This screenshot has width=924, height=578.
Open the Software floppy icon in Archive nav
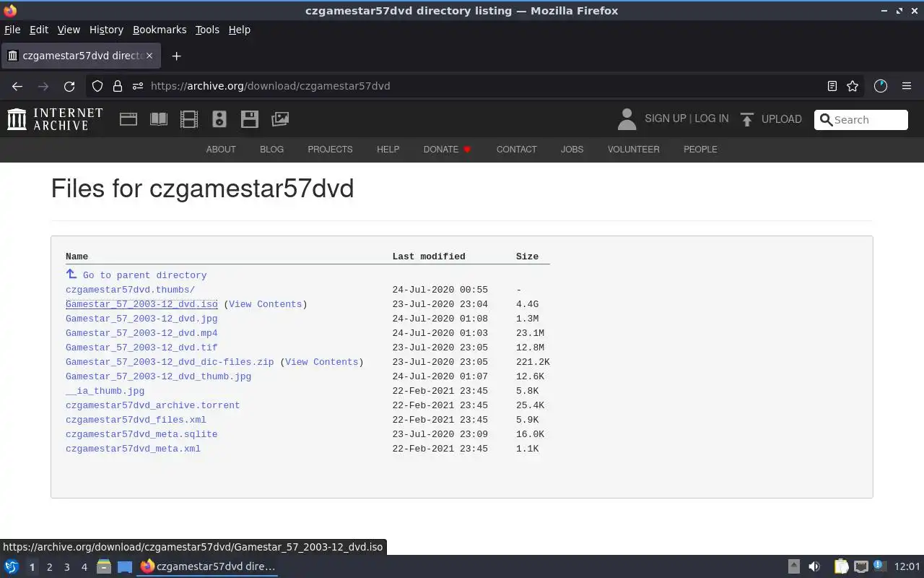click(250, 119)
